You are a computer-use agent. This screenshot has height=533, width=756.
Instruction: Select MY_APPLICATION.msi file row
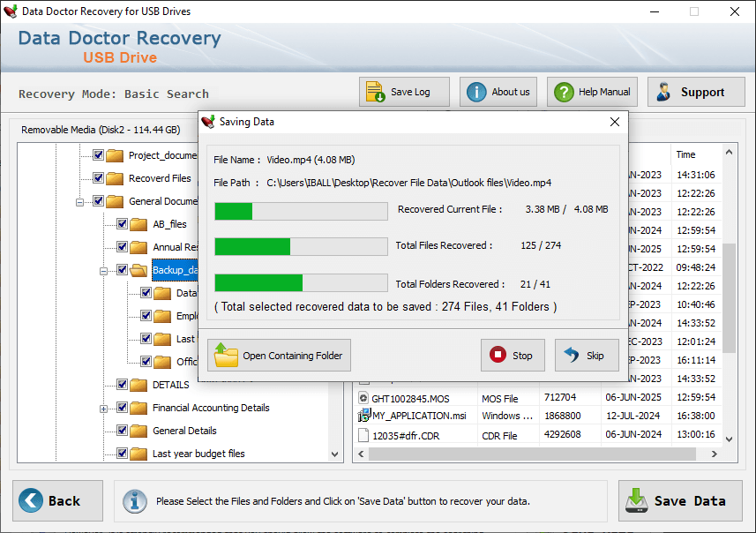[x=539, y=416]
